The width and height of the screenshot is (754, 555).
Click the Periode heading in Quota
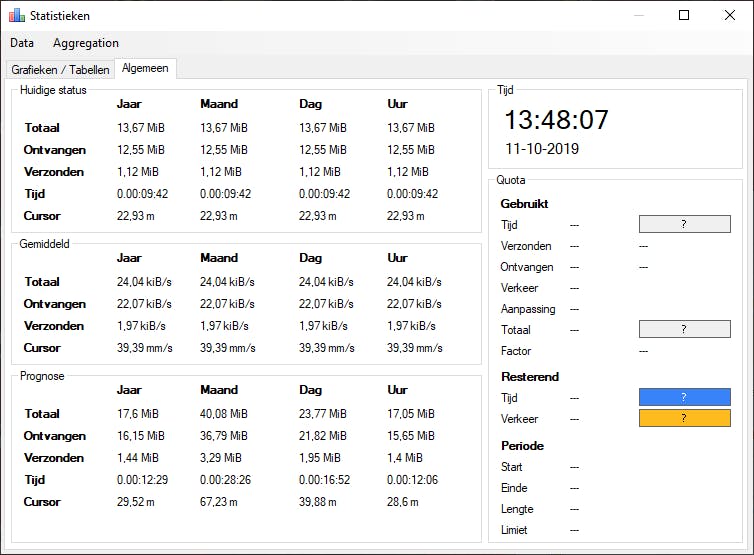click(522, 446)
